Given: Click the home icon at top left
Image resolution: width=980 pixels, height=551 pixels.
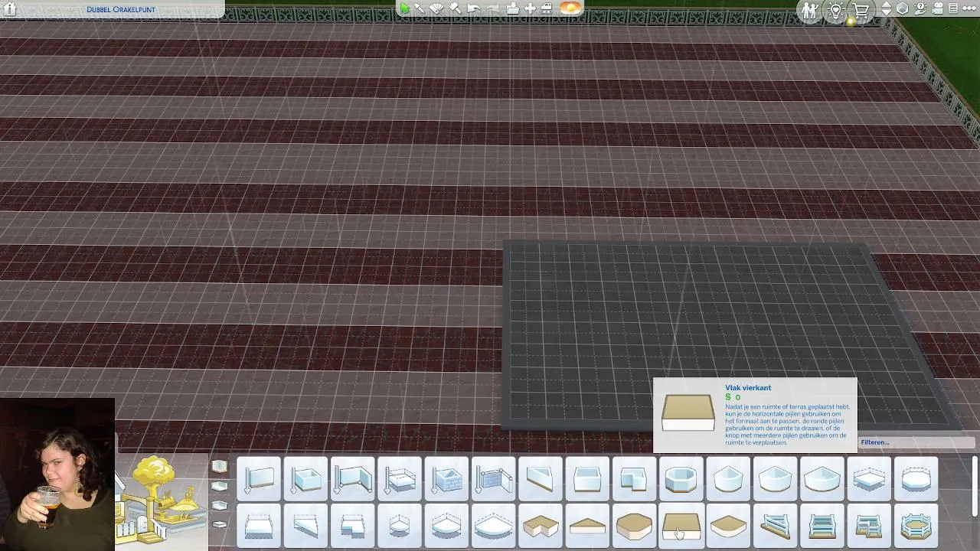Looking at the screenshot, I should click(x=10, y=9).
